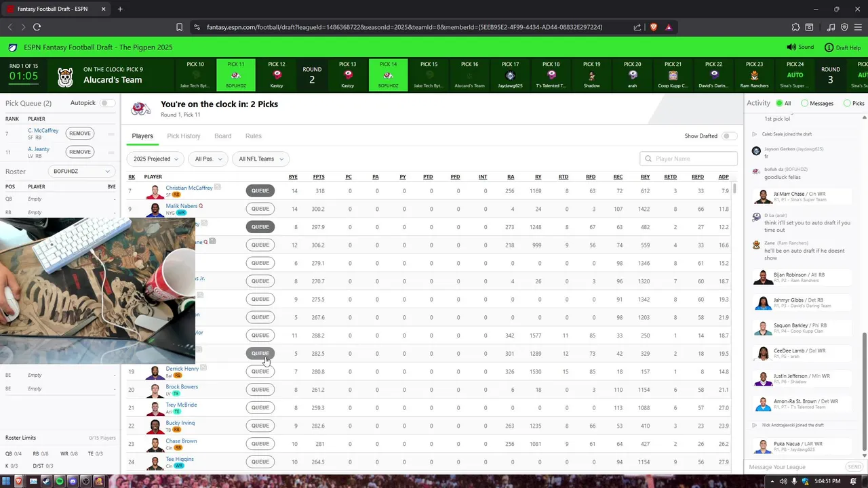868x488 pixels.
Task: Click the Player Name search field
Action: coord(688,159)
